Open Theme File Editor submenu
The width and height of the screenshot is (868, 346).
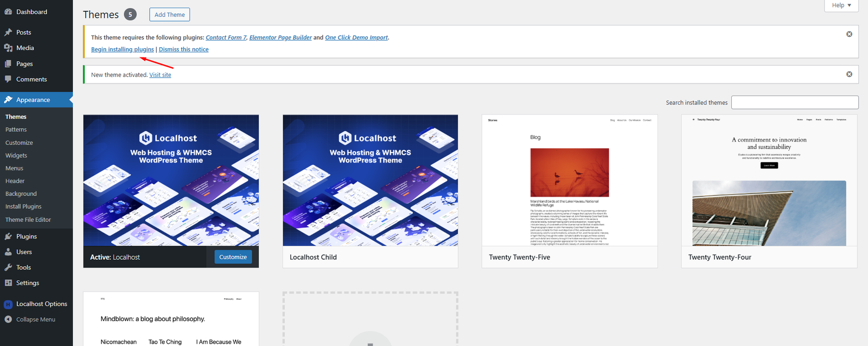(28, 220)
